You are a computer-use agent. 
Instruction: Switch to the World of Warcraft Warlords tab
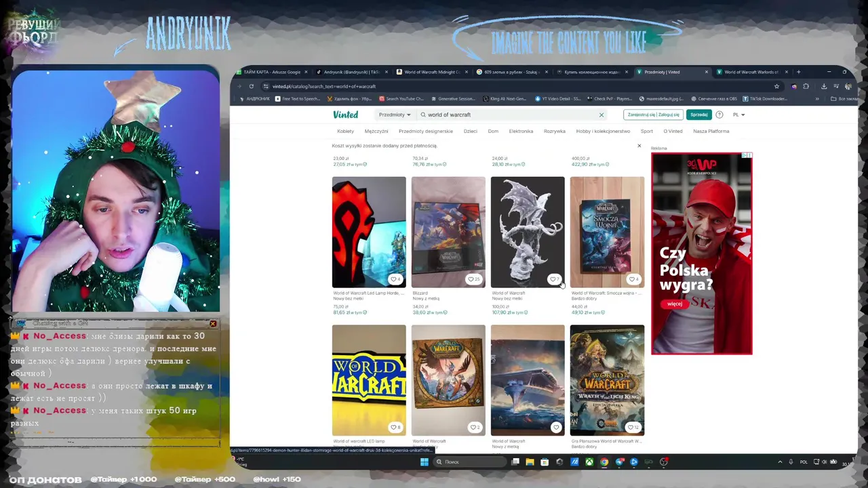point(751,72)
